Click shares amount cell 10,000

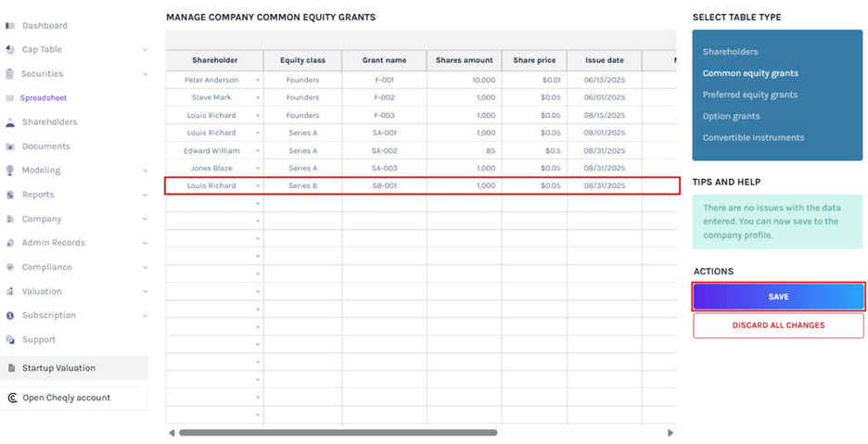pos(464,81)
